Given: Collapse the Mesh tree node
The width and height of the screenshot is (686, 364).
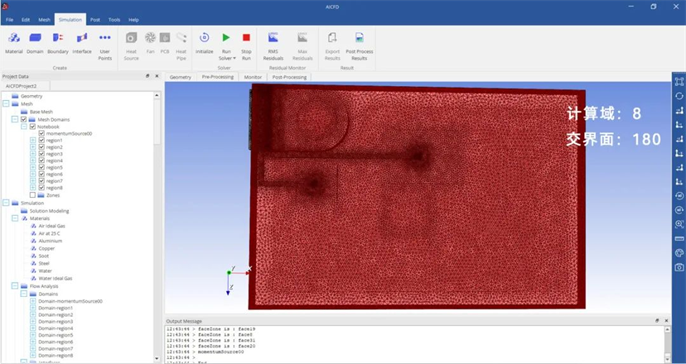Looking at the screenshot, I should [x=6, y=104].
